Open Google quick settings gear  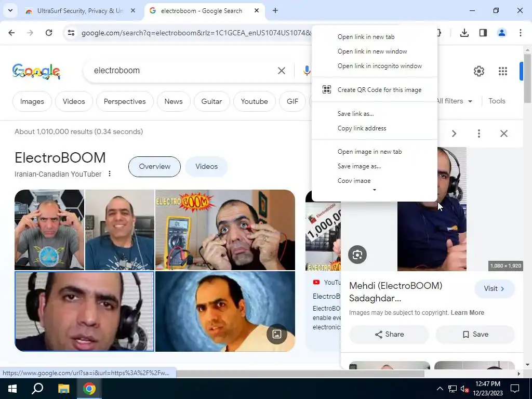coord(478,71)
